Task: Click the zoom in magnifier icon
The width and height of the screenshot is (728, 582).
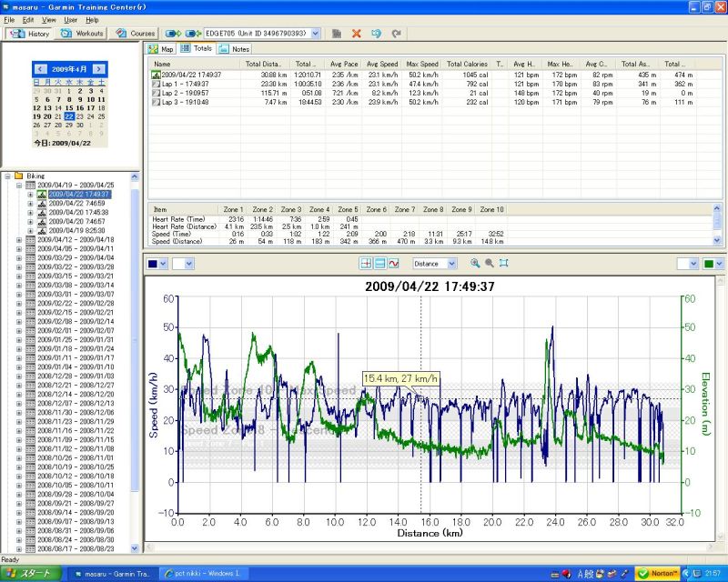Action: pyautogui.click(x=475, y=263)
